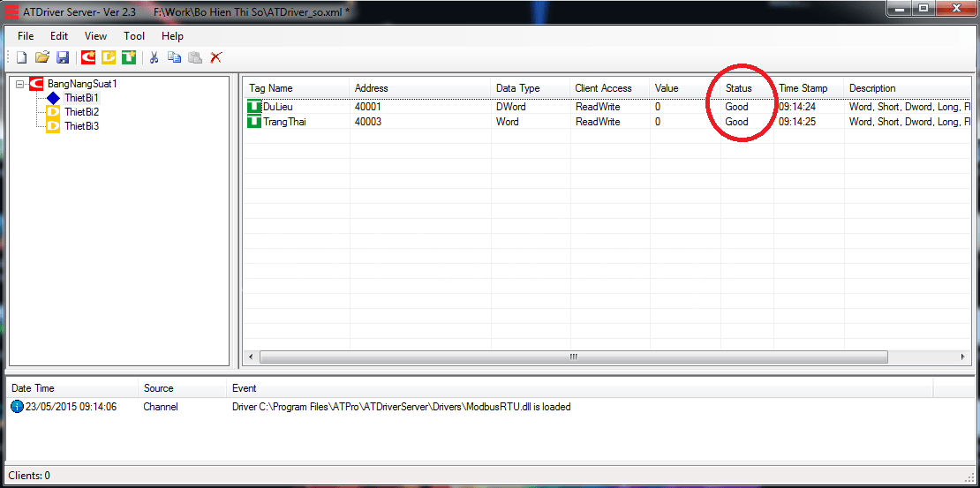The height and width of the screenshot is (488, 980).
Task: Click the Copy toolbar icon
Action: 175,57
